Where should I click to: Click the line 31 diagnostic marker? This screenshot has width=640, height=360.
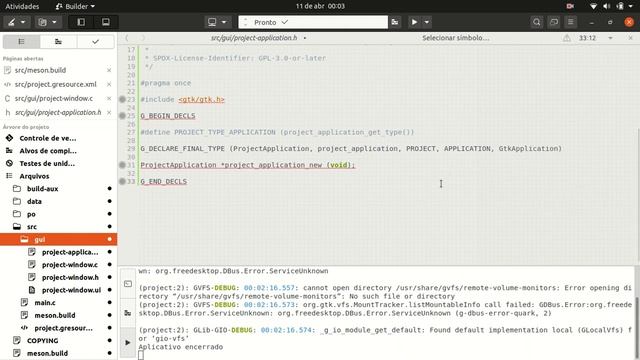[122, 165]
